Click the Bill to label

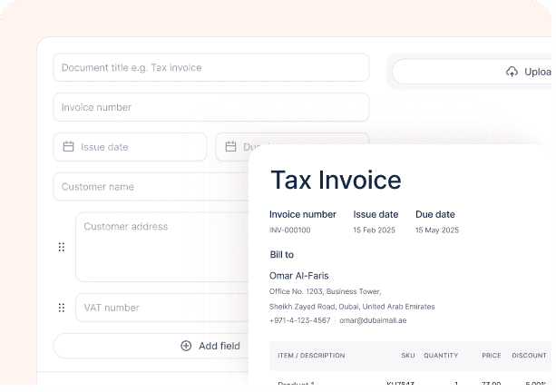[282, 255]
